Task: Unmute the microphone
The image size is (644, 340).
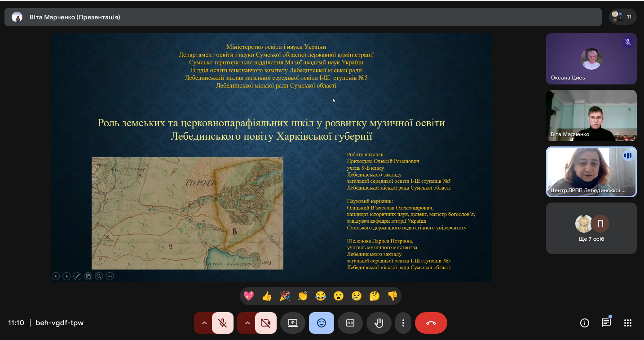Action: [222, 323]
